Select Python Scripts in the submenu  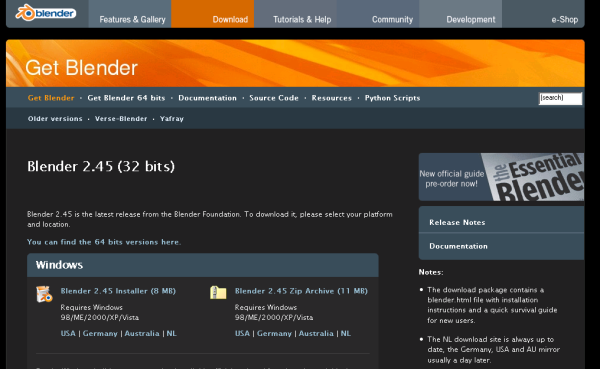click(392, 98)
